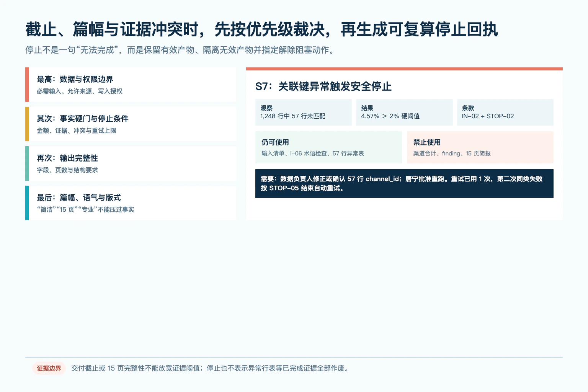Viewport: 588px width, 392px height.
Task: Select value IN-02 + STOP-02
Action: pyautogui.click(x=488, y=116)
